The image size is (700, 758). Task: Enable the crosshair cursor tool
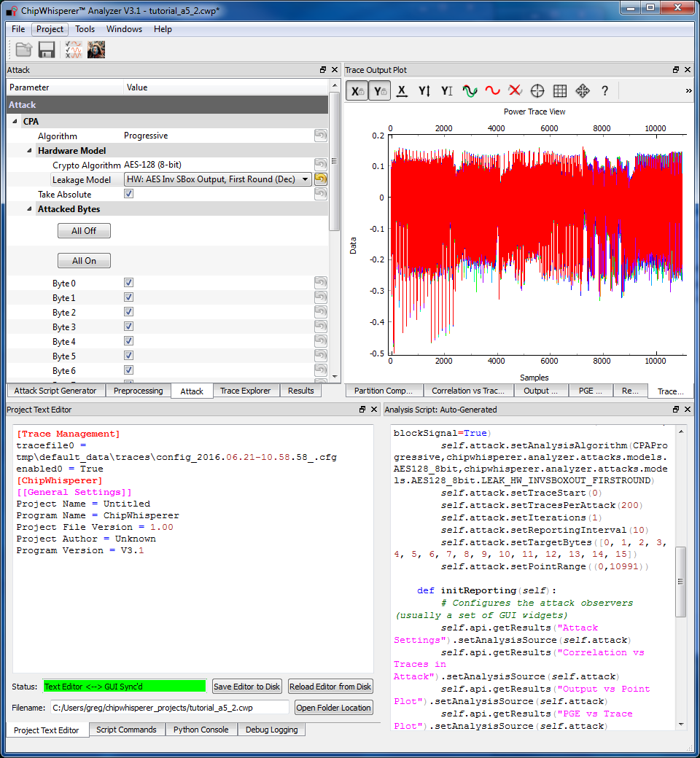(537, 91)
